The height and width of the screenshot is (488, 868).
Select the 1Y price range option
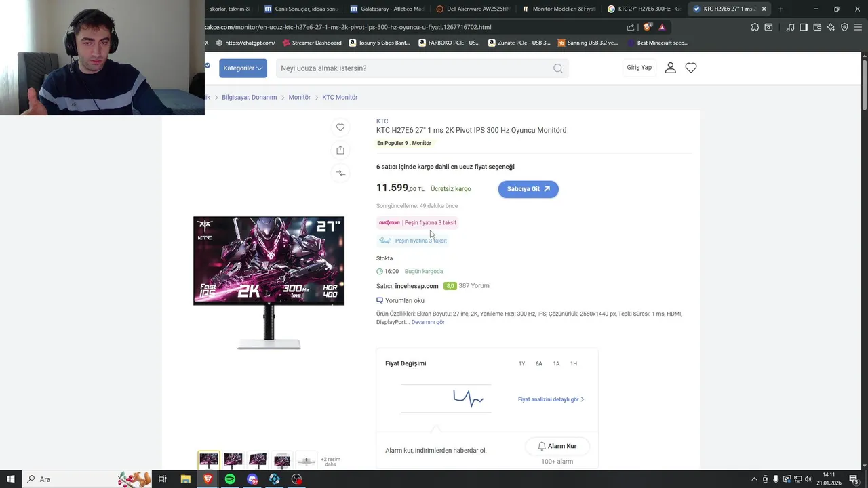(521, 364)
